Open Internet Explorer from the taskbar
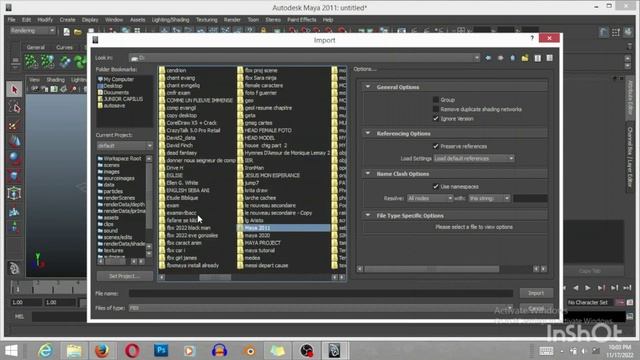 [45, 351]
